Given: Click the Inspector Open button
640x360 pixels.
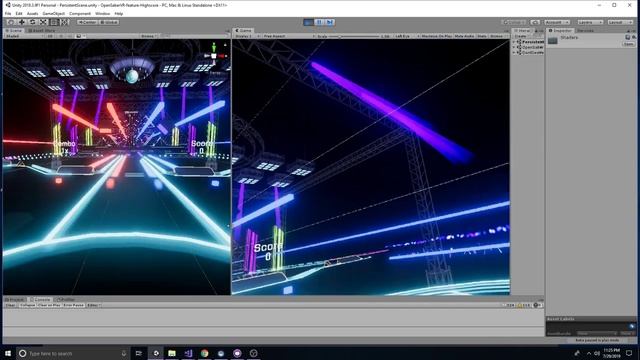Looking at the screenshot, I should point(629,44).
